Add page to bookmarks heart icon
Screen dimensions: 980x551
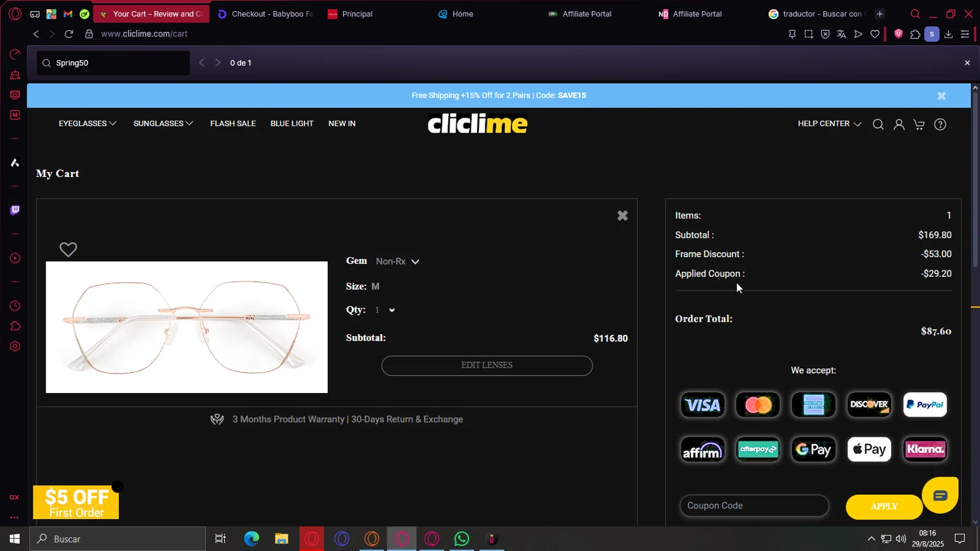pyautogui.click(x=875, y=34)
